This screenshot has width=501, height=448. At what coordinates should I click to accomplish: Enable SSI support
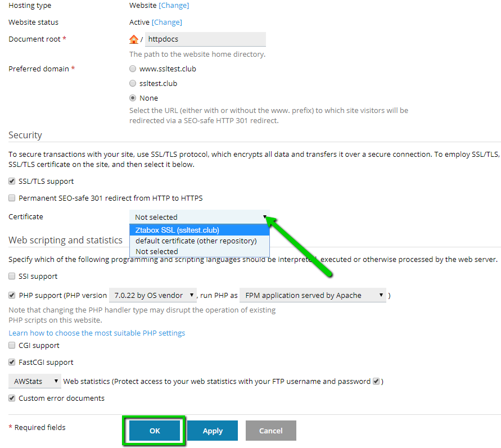(x=12, y=277)
